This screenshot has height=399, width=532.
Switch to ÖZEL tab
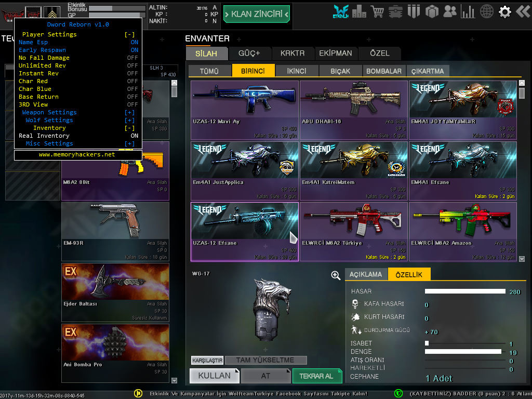pyautogui.click(x=380, y=54)
